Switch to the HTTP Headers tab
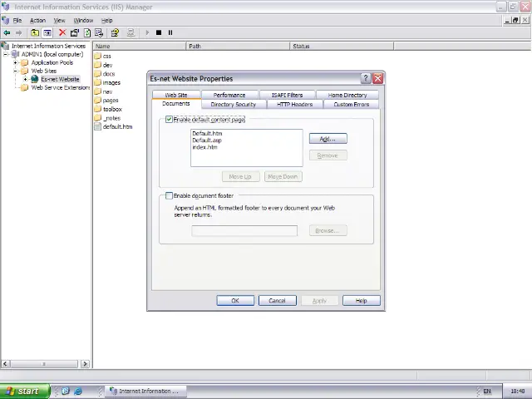532x399 pixels. [294, 104]
